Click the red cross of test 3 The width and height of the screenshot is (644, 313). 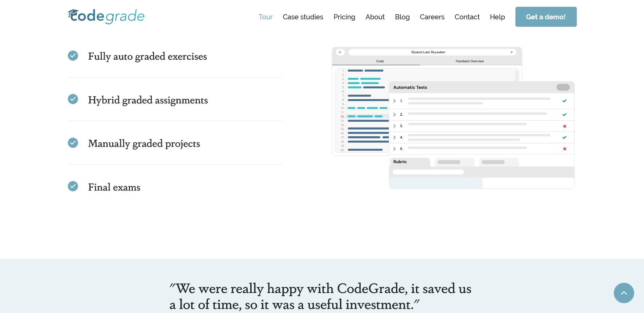point(565,126)
